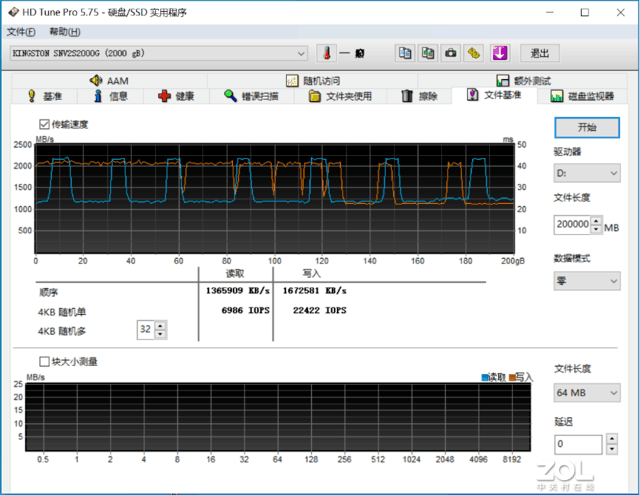
Task: Open the AAM tab with speaker icon
Action: [107, 80]
